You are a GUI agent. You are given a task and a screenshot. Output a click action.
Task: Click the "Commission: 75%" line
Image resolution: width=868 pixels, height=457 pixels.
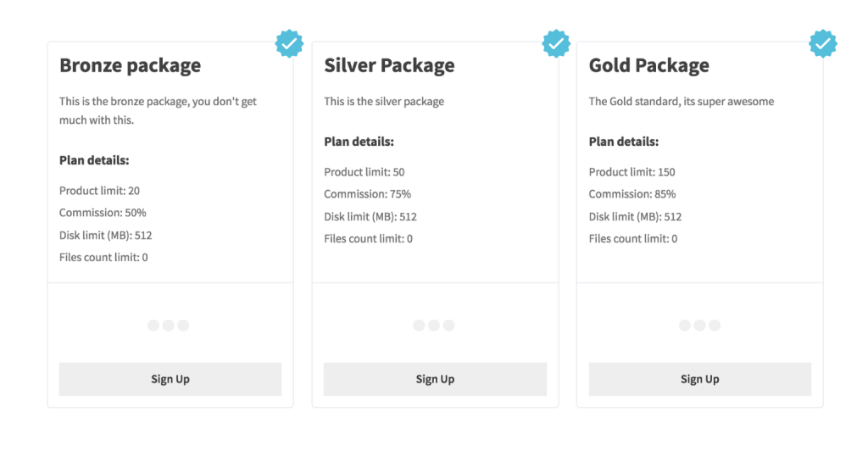coord(367,194)
